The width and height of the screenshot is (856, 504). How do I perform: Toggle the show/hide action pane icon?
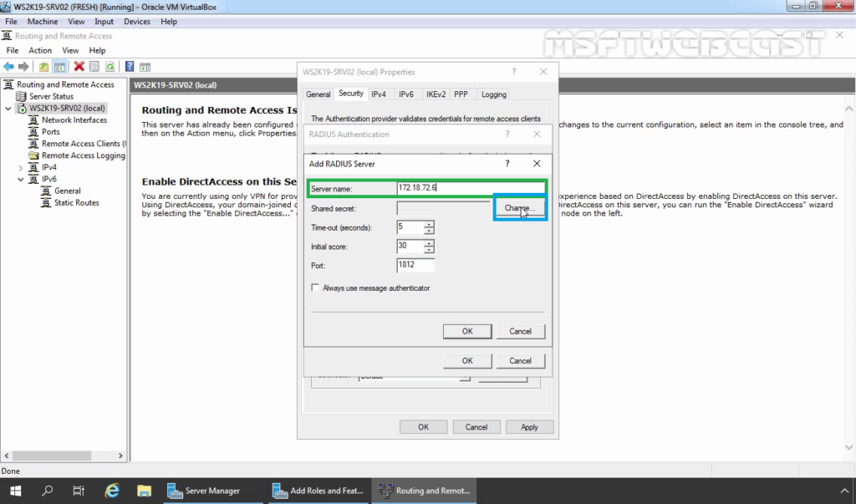(x=145, y=67)
